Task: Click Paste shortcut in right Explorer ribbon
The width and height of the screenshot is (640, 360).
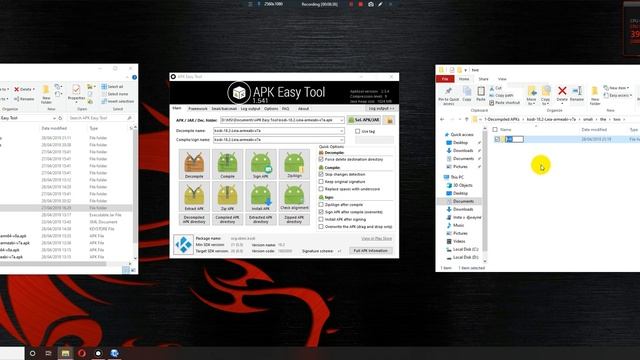Action: (x=504, y=102)
